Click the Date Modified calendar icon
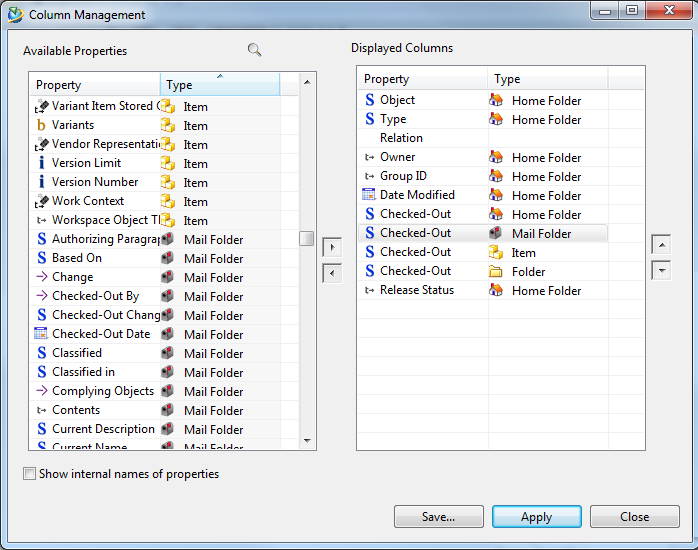Screen dimensions: 698x550 pos(370,195)
